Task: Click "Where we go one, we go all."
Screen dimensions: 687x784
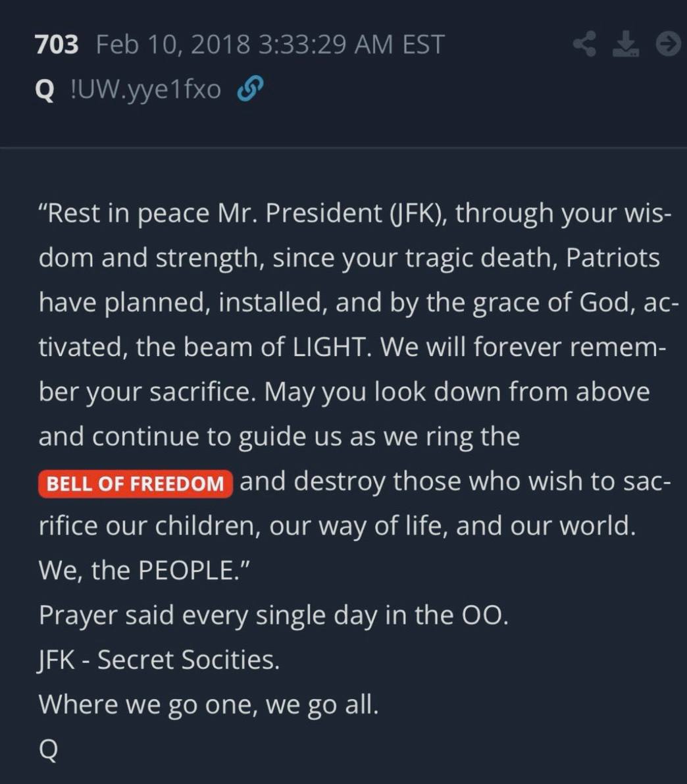Action: click(209, 704)
